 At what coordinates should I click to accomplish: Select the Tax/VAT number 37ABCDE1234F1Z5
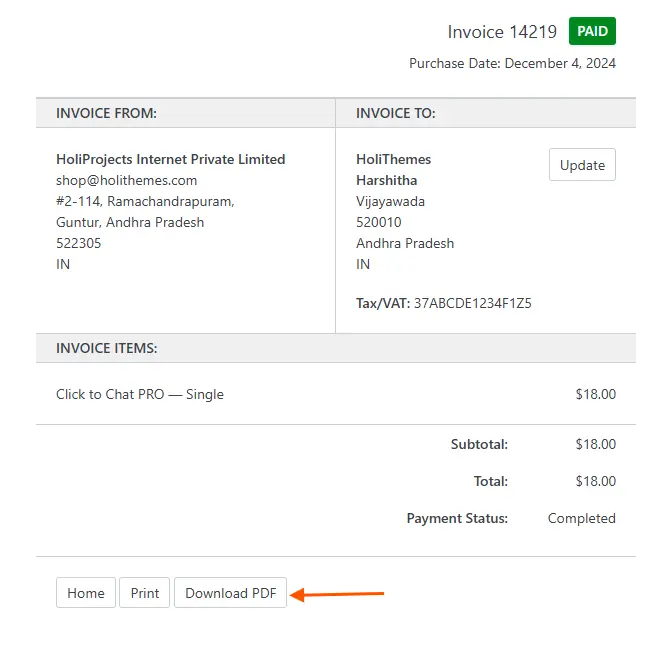click(472, 302)
